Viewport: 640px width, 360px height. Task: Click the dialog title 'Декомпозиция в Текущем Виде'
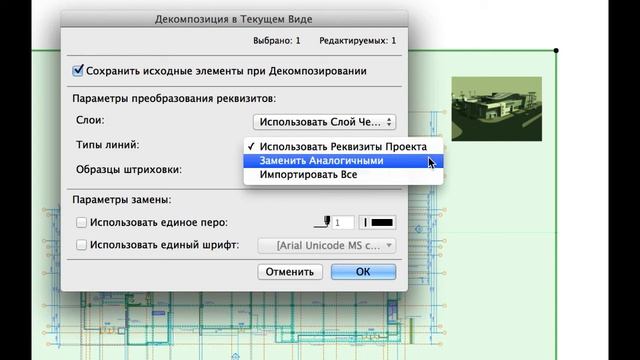point(234,19)
